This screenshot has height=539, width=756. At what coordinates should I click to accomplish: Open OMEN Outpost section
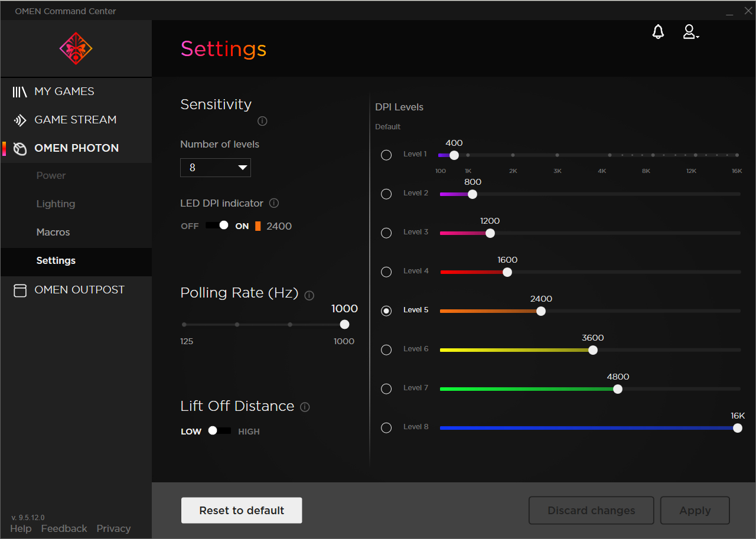[x=76, y=290]
